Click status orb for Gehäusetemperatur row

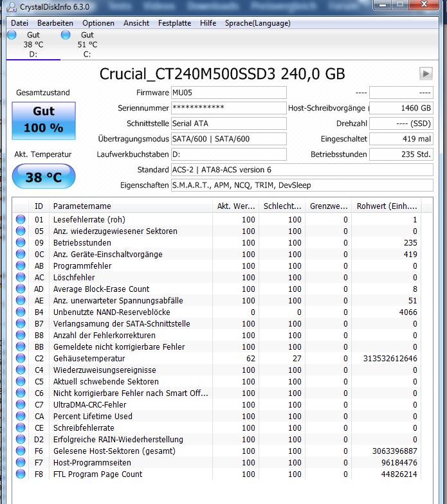21,358
